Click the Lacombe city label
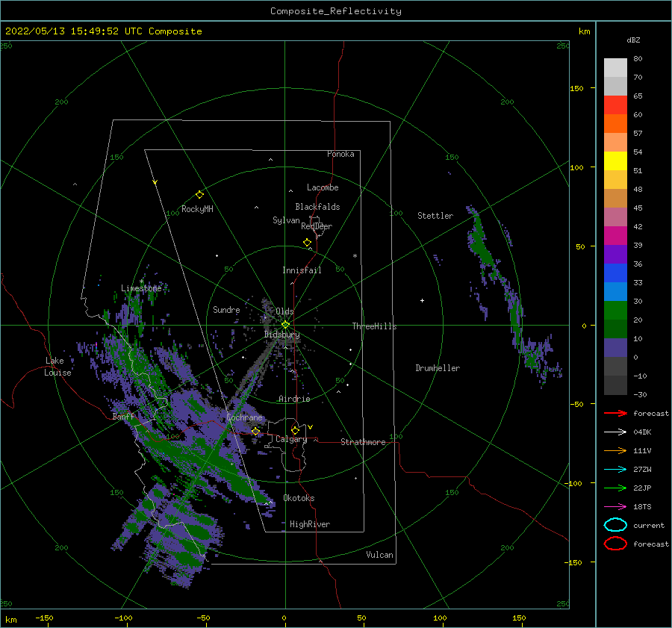Viewport: 672px width, 628px height. (x=323, y=187)
